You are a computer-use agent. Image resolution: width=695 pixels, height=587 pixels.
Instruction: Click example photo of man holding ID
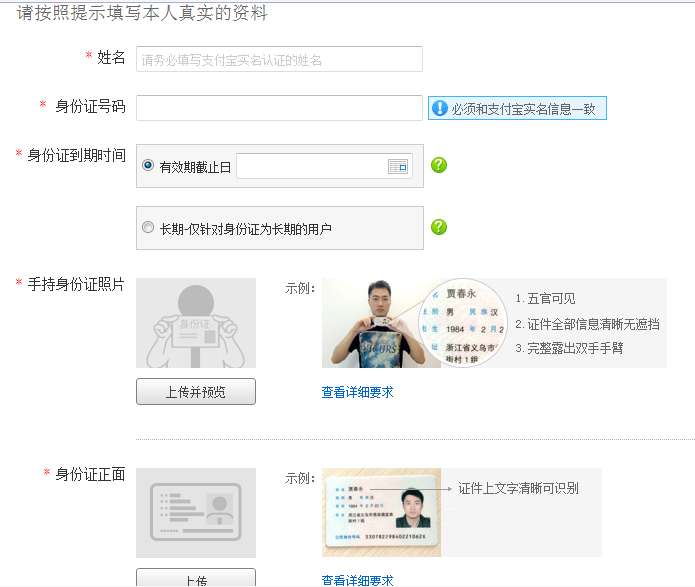tap(370, 323)
